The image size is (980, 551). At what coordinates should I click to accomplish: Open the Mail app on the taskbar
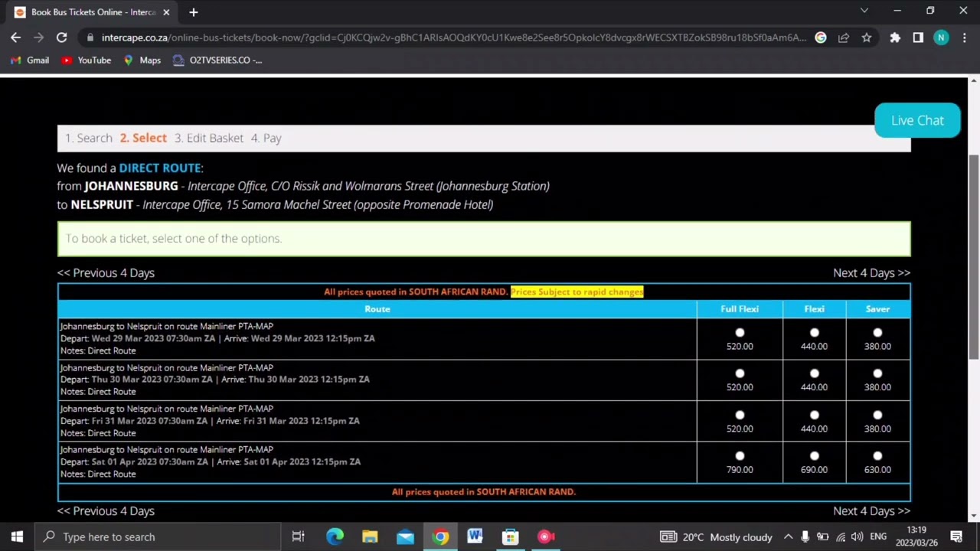click(405, 536)
